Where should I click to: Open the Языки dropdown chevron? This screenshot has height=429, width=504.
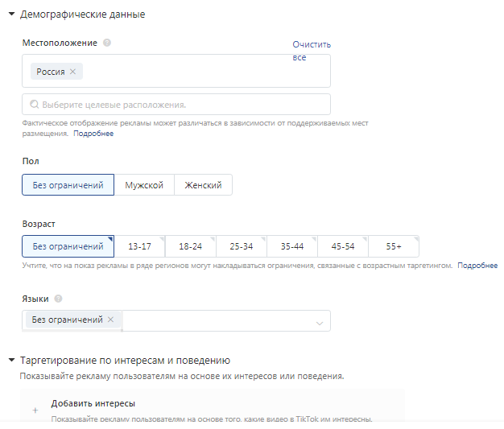click(x=319, y=323)
